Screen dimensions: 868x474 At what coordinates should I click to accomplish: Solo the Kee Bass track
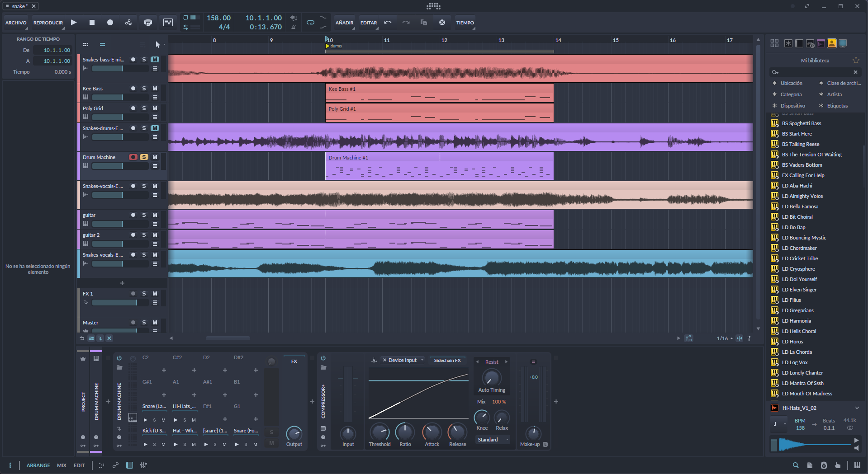pos(144,89)
